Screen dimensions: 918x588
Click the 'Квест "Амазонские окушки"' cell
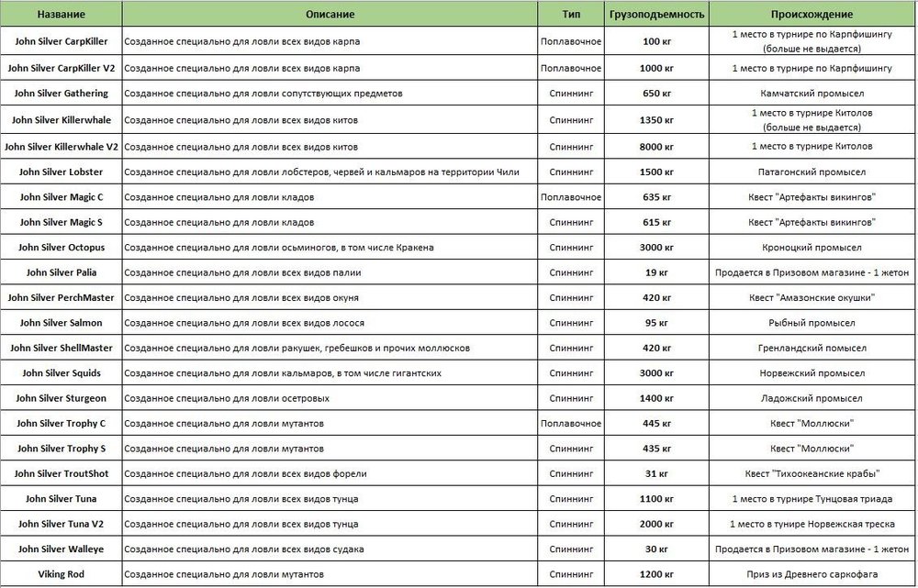[812, 298]
